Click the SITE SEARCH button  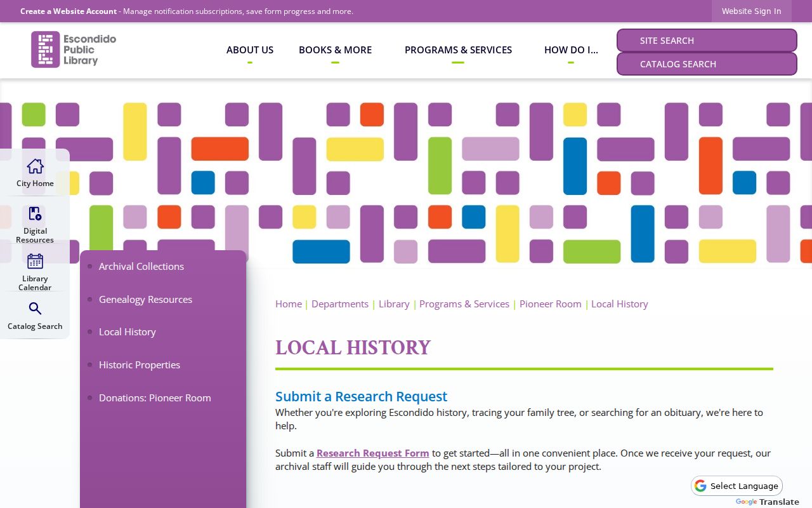(x=707, y=40)
